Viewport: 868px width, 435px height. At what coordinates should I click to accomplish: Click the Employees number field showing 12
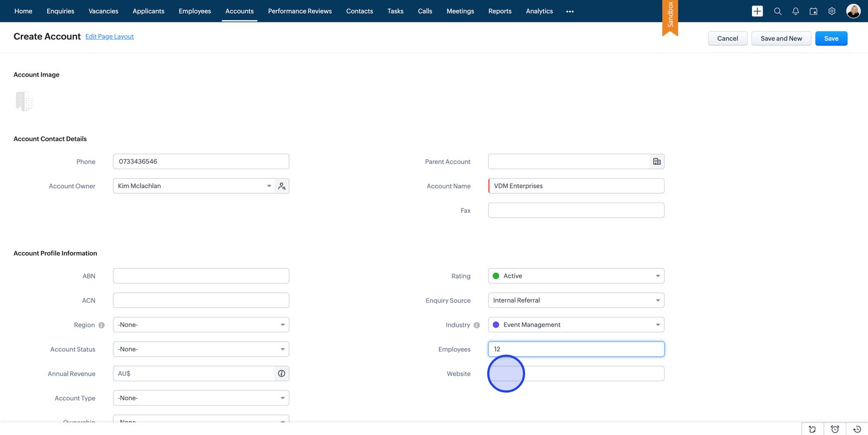coord(576,349)
